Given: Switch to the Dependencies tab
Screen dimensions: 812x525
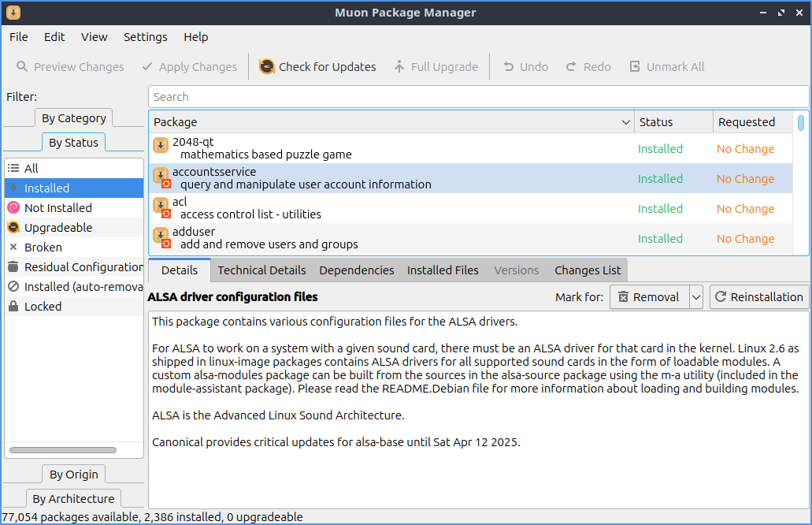Looking at the screenshot, I should pyautogui.click(x=356, y=270).
